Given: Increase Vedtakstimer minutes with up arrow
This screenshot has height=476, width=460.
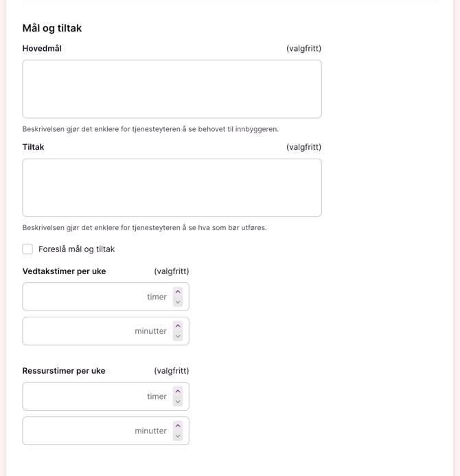Looking at the screenshot, I should click(178, 326).
